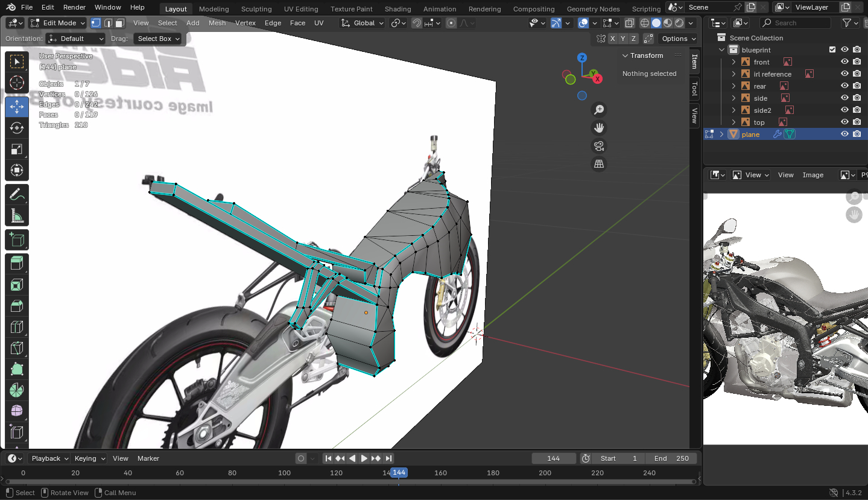Screen dimensions: 868x500
Task: Activate the 3D Cursor tool
Action: (17, 83)
